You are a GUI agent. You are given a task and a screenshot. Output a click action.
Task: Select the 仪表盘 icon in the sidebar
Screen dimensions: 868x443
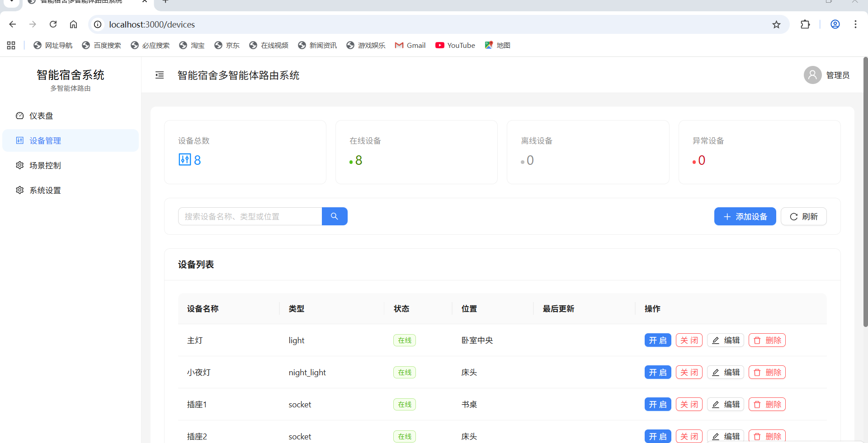tap(20, 116)
